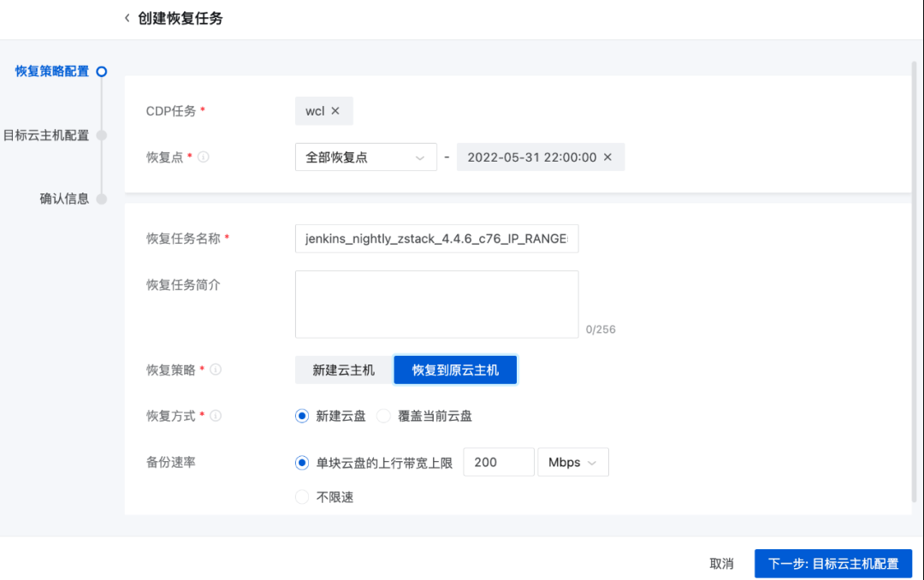Choose the 恢复到原云主机 strategy
This screenshot has width=924, height=580.
tap(455, 370)
